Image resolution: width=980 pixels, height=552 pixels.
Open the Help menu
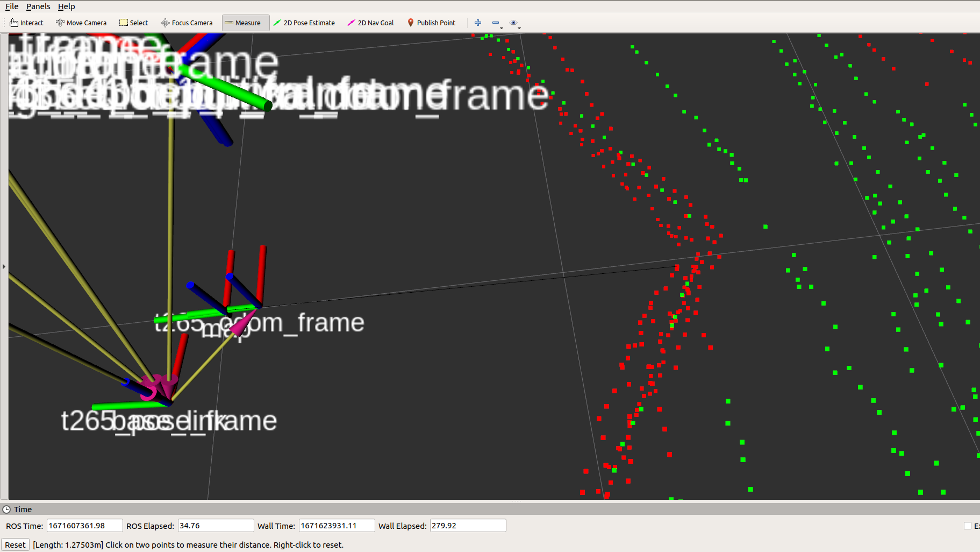[x=66, y=6]
